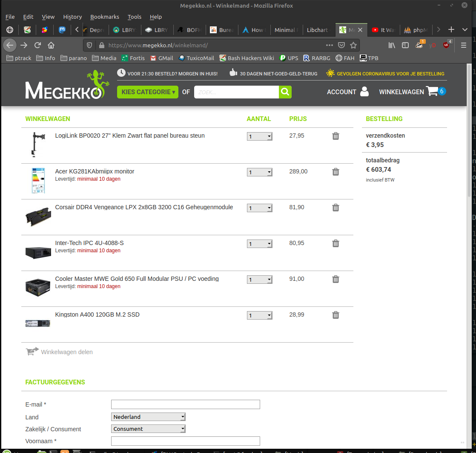Open the Firefox hamburger menu
The width and height of the screenshot is (476, 453).
pos(464,45)
